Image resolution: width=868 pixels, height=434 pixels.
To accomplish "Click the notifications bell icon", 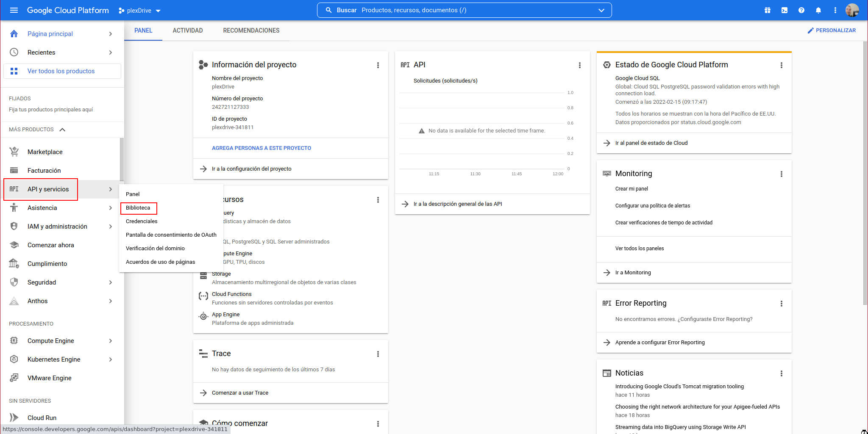I will (818, 10).
